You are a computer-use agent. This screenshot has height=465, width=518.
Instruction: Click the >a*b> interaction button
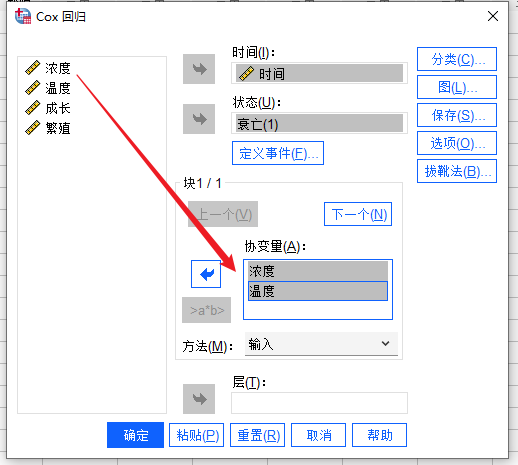[x=206, y=310]
